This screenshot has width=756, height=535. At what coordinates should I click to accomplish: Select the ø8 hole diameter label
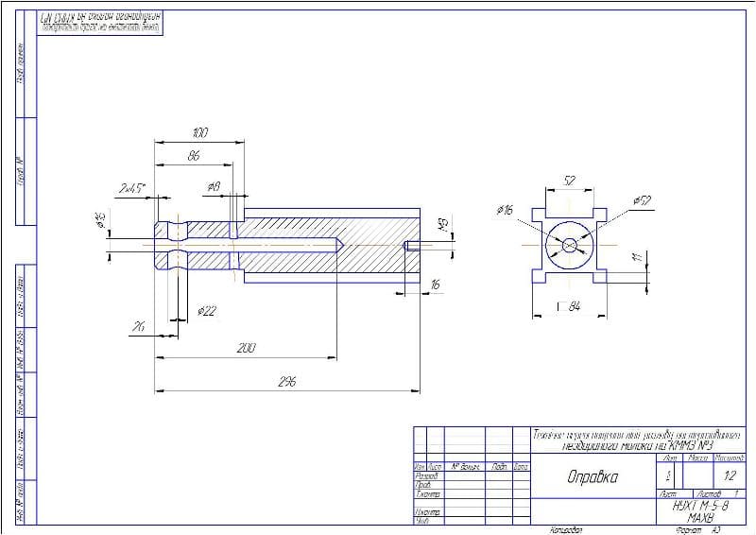214,187
